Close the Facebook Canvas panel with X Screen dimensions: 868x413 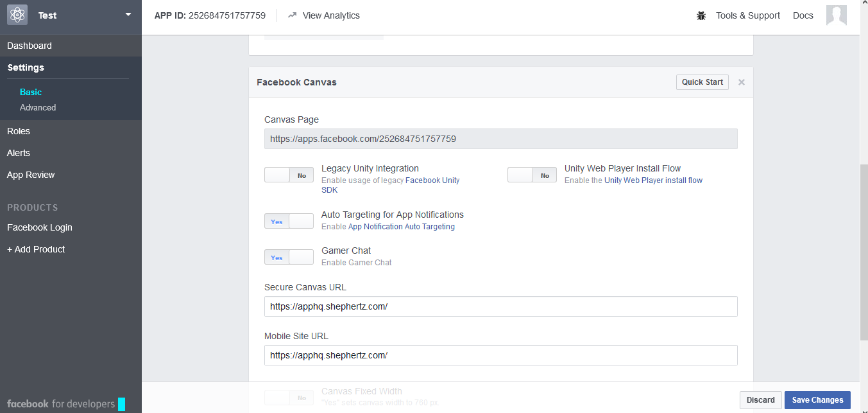click(x=742, y=82)
